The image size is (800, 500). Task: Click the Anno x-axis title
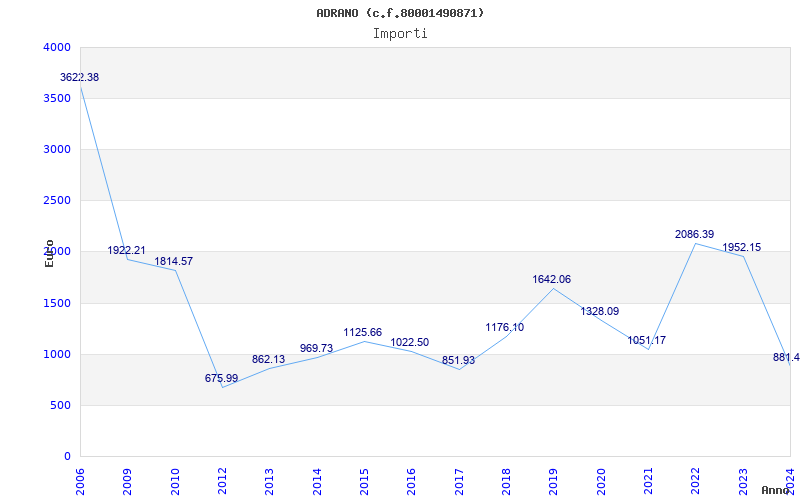(x=775, y=490)
